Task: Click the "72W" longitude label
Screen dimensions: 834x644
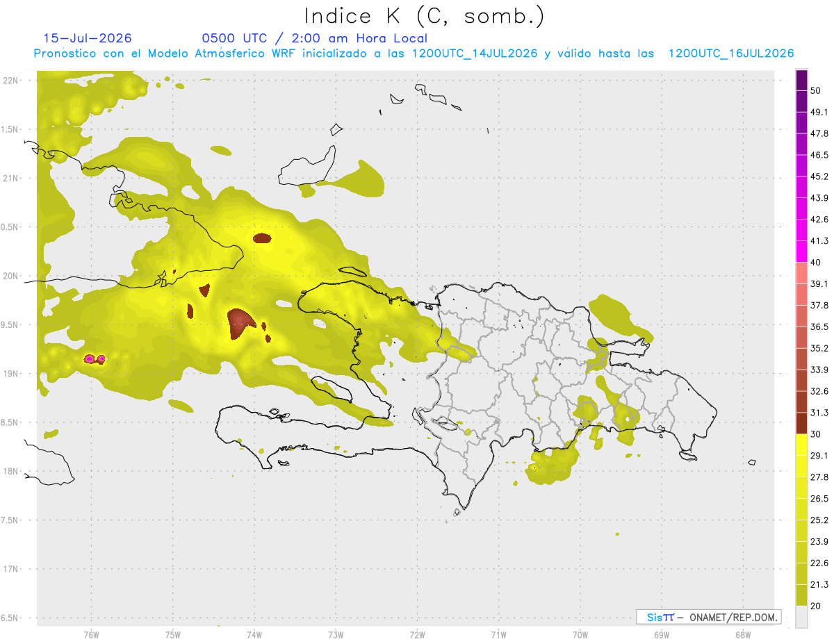Action: (x=417, y=634)
